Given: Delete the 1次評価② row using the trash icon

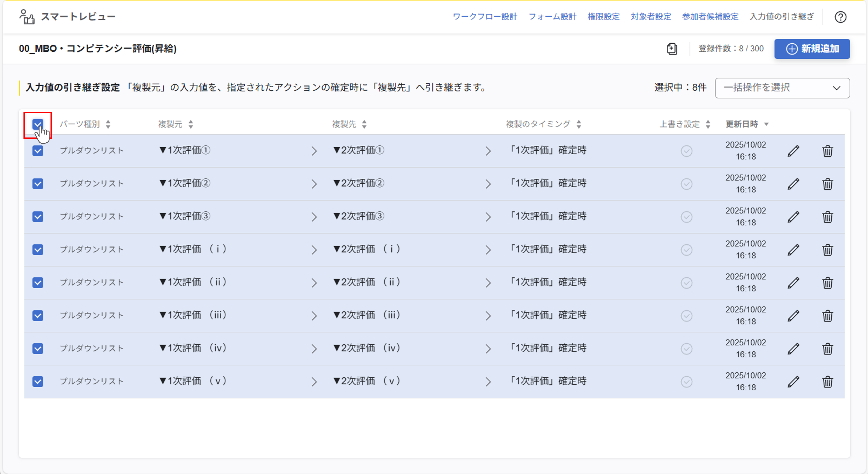Looking at the screenshot, I should (828, 184).
